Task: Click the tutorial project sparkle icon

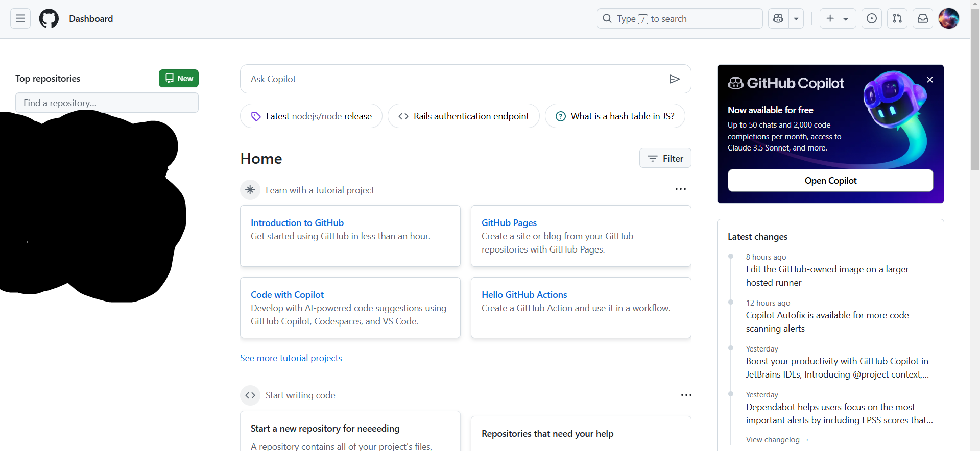Action: 250,190
